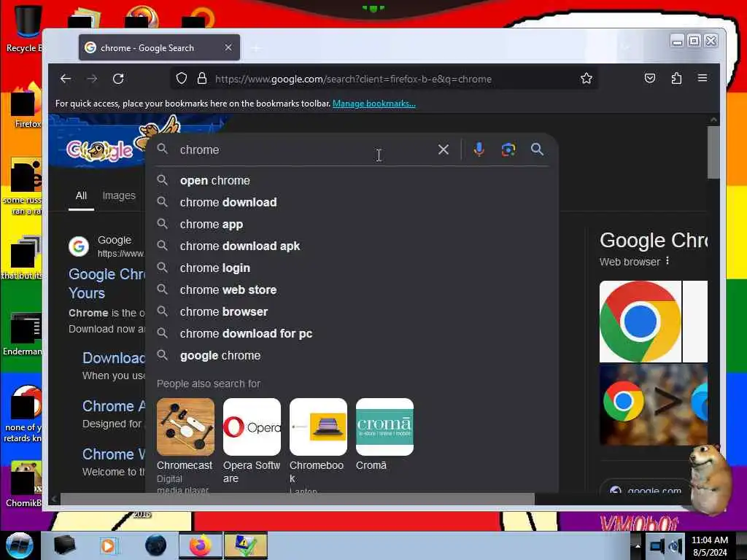Click the vertical page scrollbar thumb
Viewport: 747px width, 560px height.
tap(713, 152)
